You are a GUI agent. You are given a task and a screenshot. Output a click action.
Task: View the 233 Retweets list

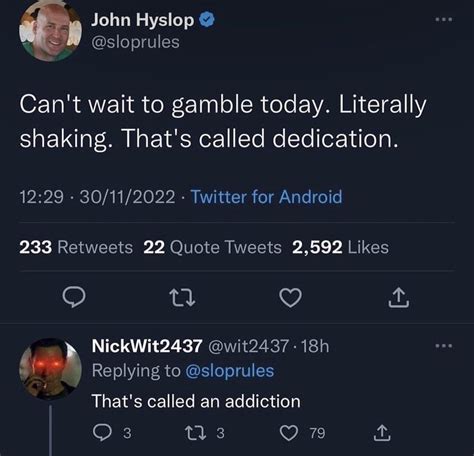point(76,247)
